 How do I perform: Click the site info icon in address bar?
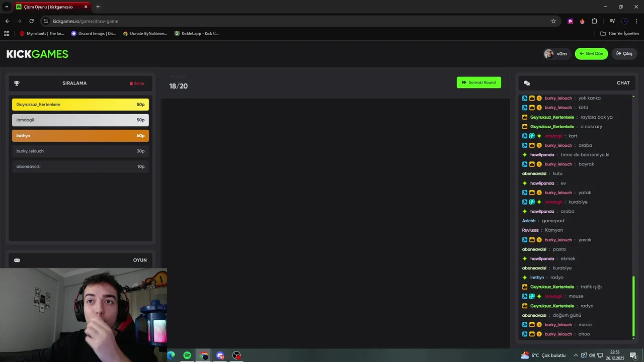pyautogui.click(x=46, y=21)
